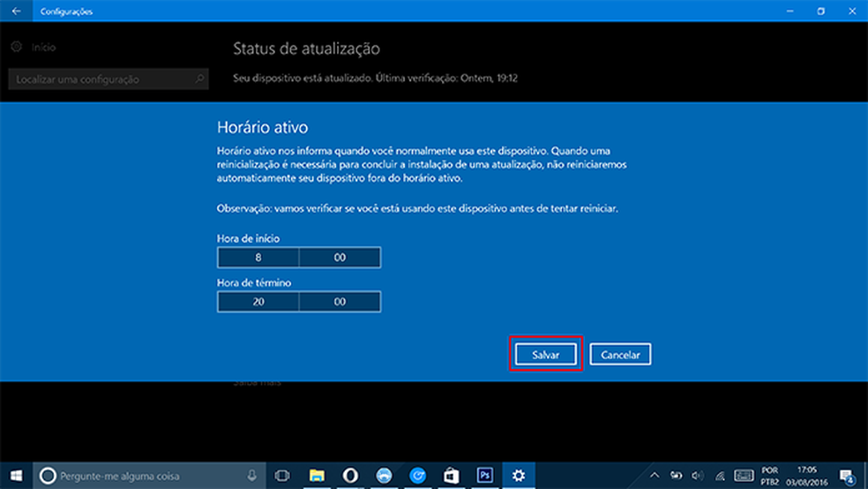
Task: Click the POR PTB2 language indicator
Action: pyautogui.click(x=769, y=476)
